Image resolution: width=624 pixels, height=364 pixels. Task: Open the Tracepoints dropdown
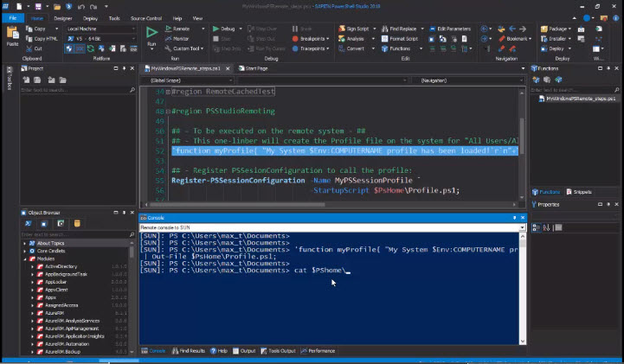327,48
